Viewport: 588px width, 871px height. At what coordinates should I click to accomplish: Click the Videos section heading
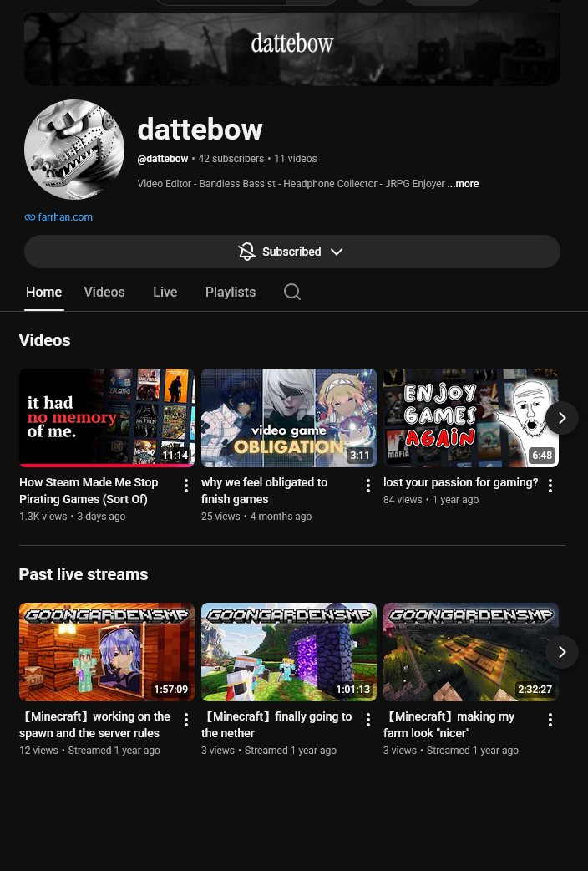44,340
